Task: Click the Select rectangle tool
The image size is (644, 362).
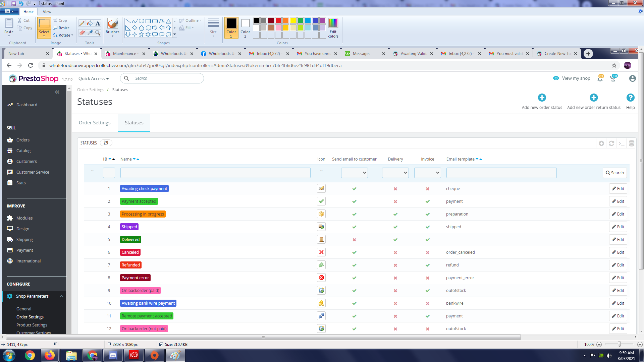Action: [x=44, y=23]
